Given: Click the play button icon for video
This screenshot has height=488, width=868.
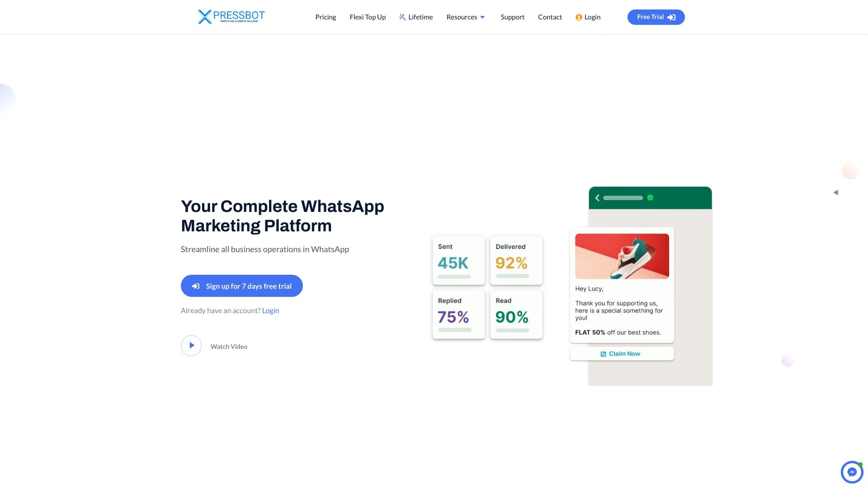Looking at the screenshot, I should (191, 346).
